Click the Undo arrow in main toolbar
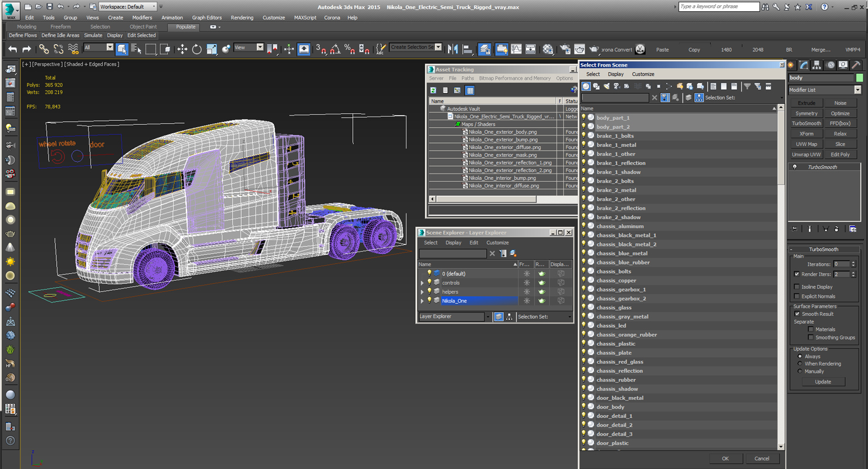868x469 pixels. [12, 49]
